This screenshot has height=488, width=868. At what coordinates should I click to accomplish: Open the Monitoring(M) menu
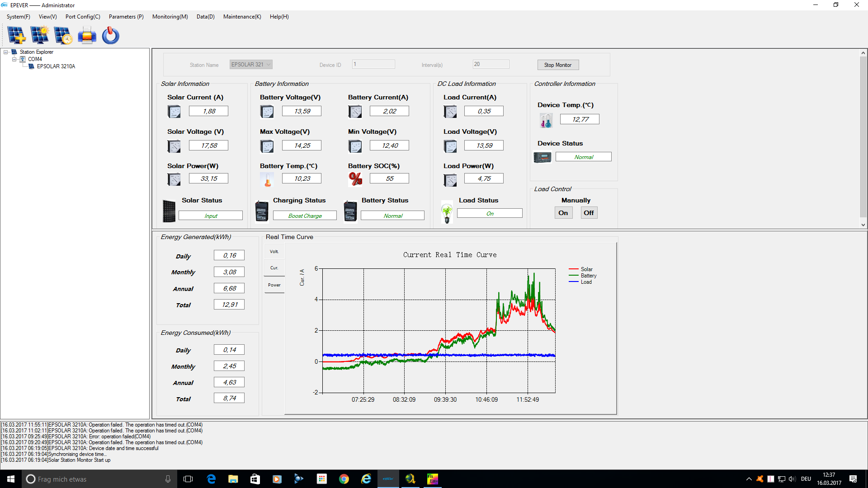pyautogui.click(x=170, y=17)
